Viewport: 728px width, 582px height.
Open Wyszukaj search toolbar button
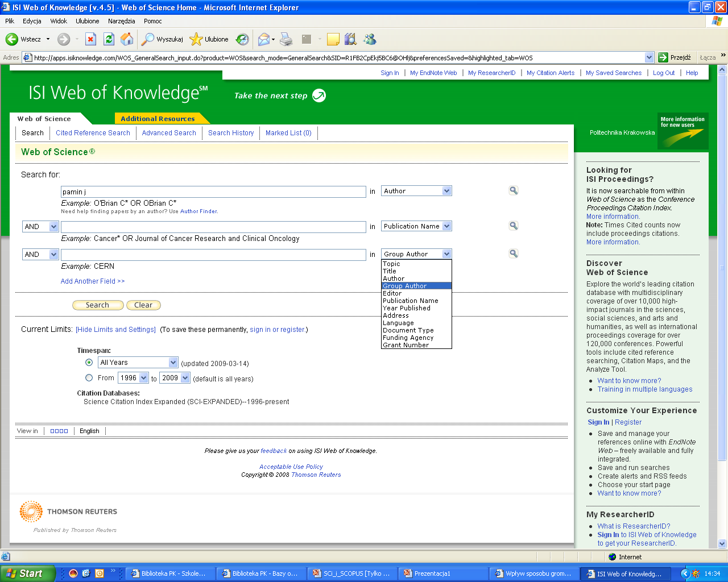[x=163, y=39]
